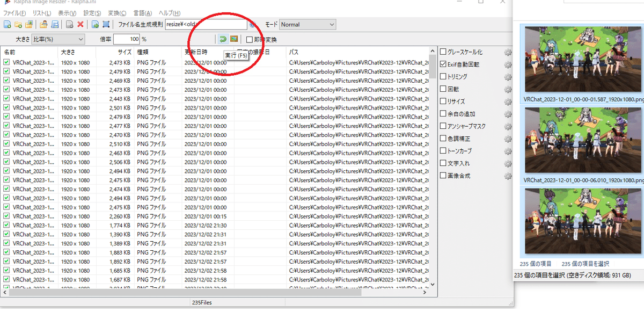Screen dimensions: 644x312
Task: Enable the 回転 checkbox
Action: click(443, 89)
